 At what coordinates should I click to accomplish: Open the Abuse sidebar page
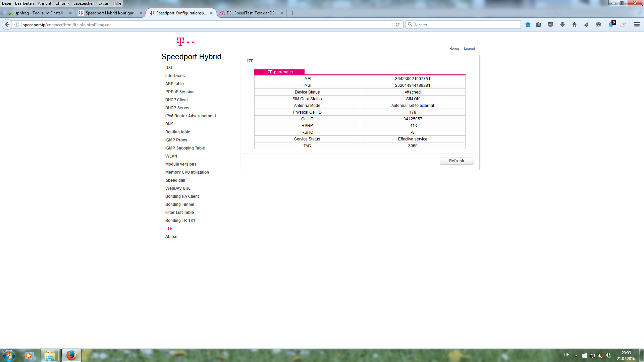(x=171, y=237)
